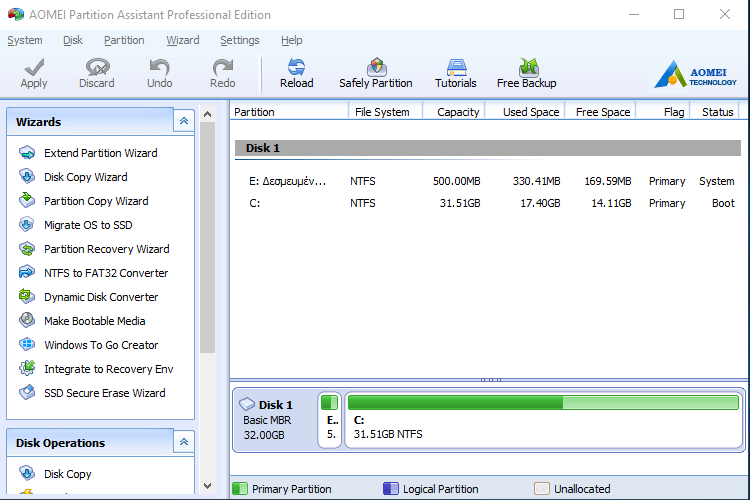Sort by Used Space column header
Screen dimensions: 750x500
click(525, 111)
